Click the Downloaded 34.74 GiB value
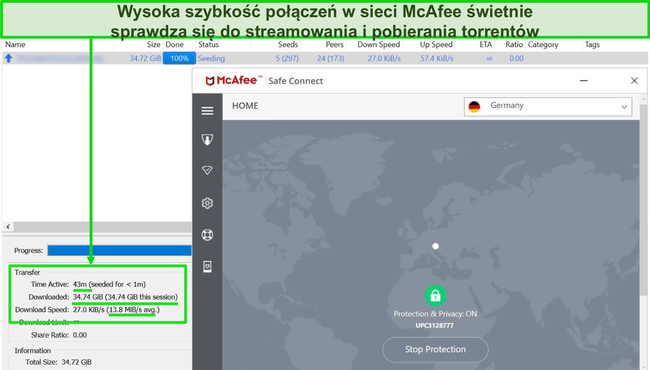 tap(125, 297)
